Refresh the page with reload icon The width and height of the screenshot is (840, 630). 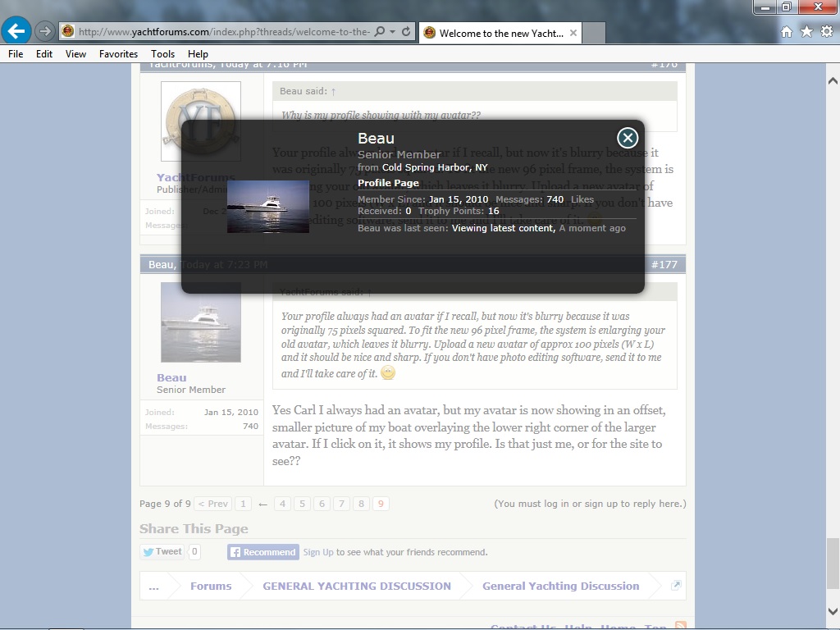tap(407, 32)
